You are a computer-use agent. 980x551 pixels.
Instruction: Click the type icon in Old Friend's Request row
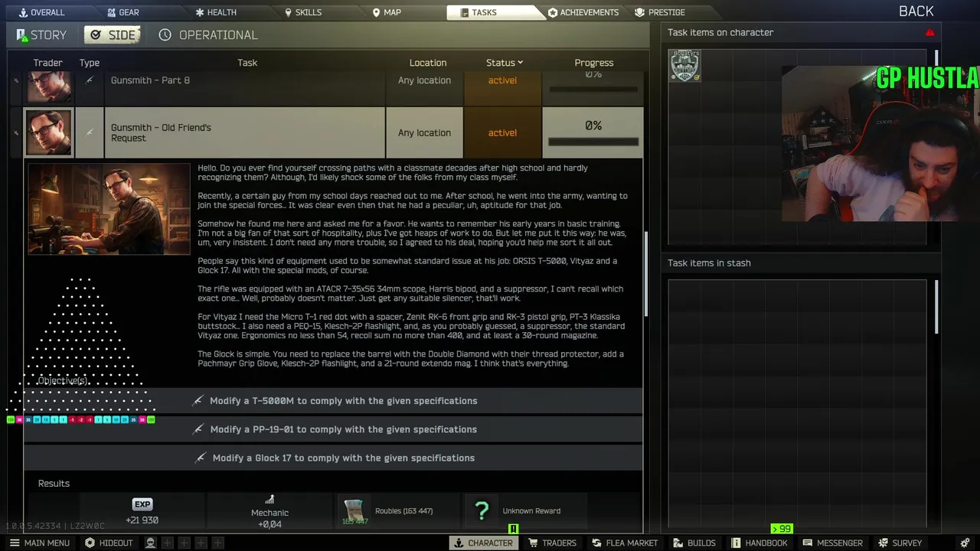coord(90,132)
